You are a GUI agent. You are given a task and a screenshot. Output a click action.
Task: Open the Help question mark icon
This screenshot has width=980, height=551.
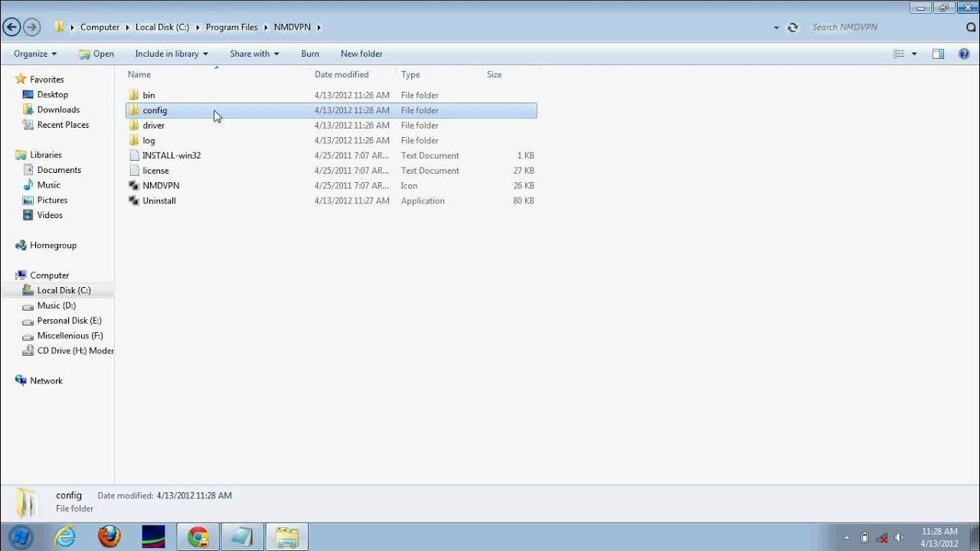[x=964, y=54]
